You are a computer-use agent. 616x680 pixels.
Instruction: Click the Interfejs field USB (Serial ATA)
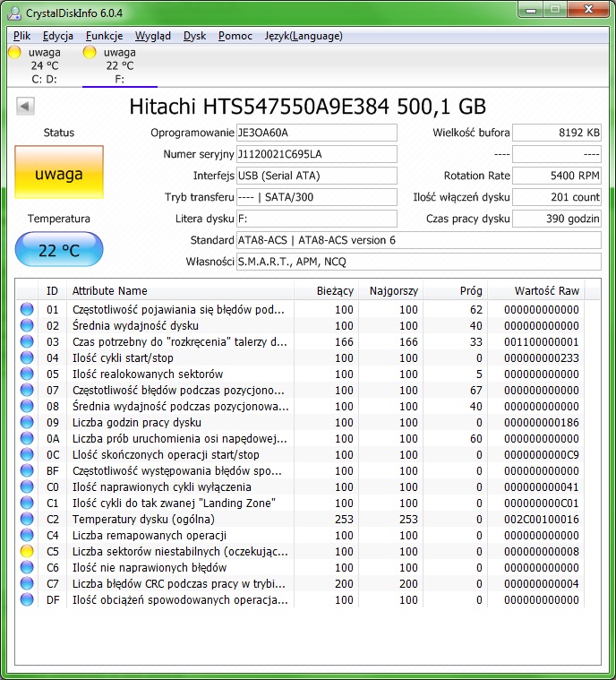point(316,176)
